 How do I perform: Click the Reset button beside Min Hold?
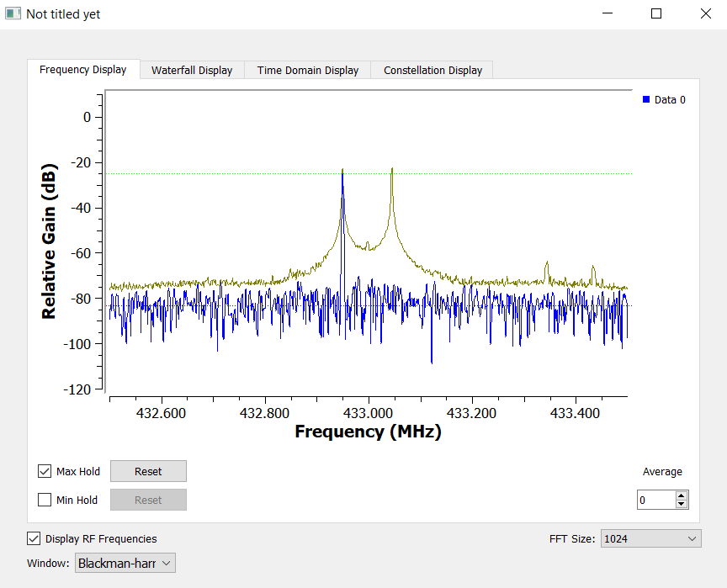coord(148,500)
